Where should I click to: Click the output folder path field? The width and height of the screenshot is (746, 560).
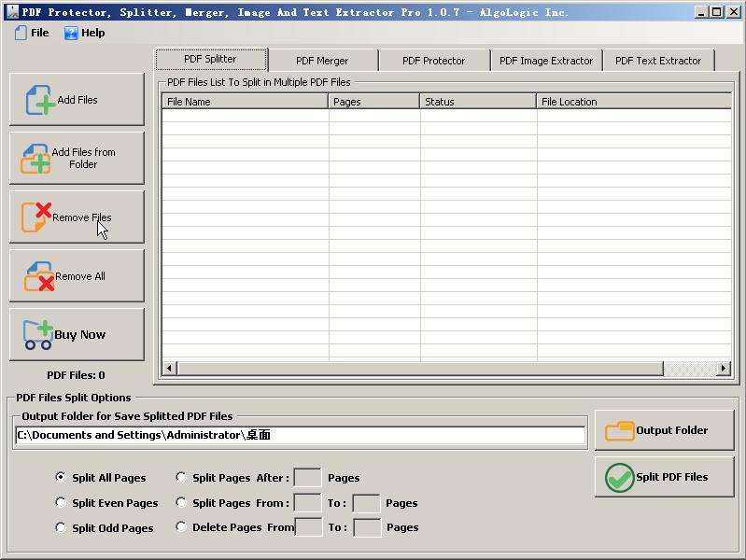[x=301, y=435]
